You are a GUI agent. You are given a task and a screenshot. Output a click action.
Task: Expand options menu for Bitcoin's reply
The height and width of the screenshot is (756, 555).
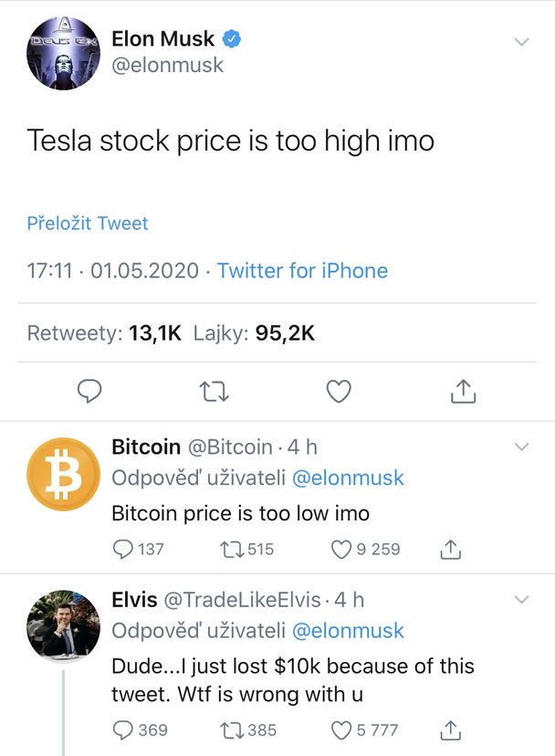(522, 446)
